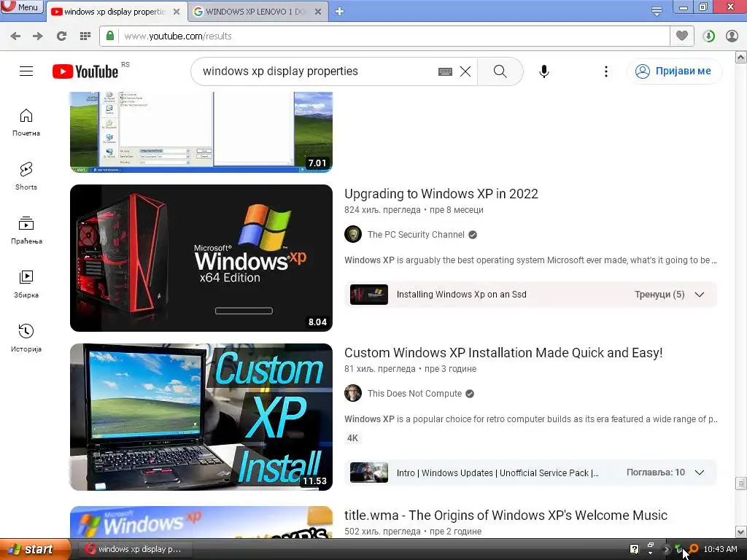Open Праћења subscriptions in the sidebar
The height and width of the screenshot is (560, 747).
(26, 230)
